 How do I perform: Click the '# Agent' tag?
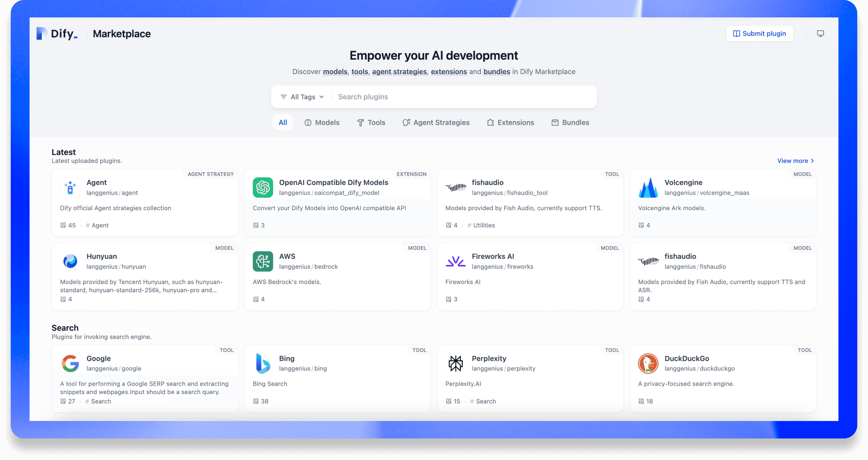coord(97,225)
